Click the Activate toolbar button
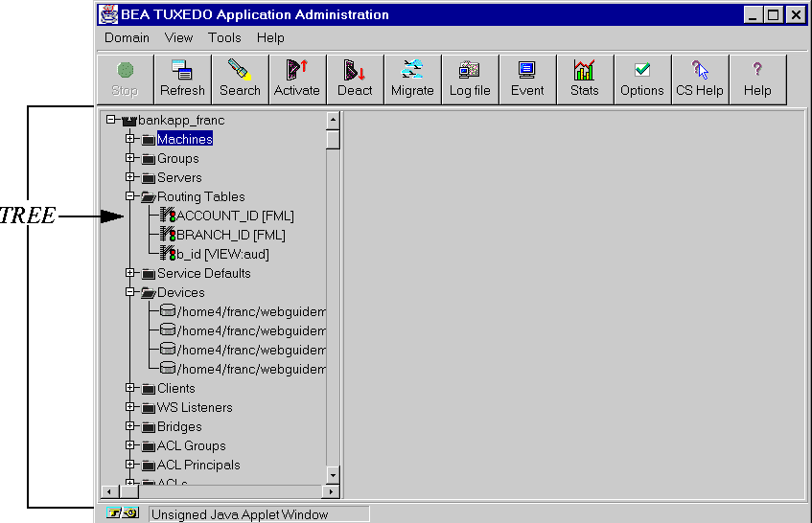The width and height of the screenshot is (812, 523). (x=298, y=80)
